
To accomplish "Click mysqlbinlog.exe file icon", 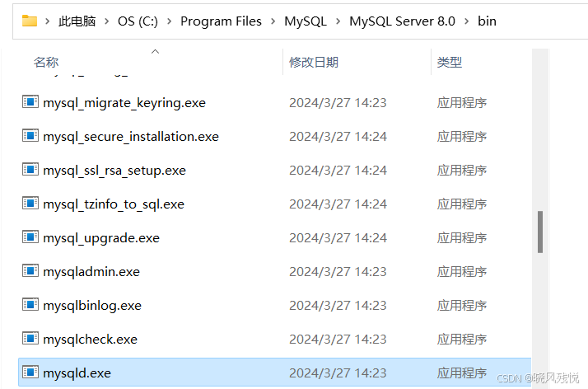I will (x=30, y=304).
